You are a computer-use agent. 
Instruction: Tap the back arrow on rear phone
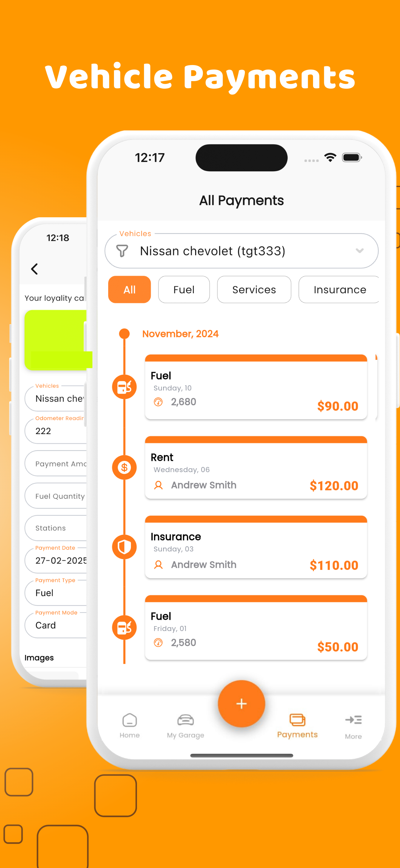click(35, 268)
